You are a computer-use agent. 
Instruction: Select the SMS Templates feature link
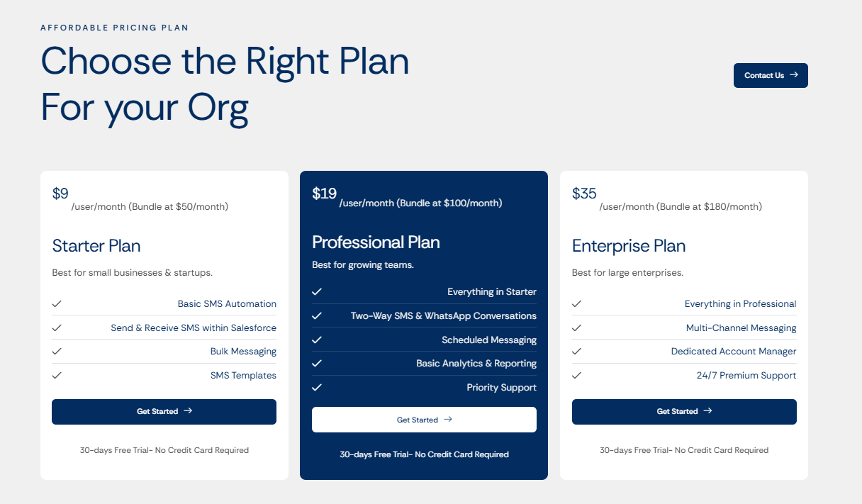click(x=243, y=375)
